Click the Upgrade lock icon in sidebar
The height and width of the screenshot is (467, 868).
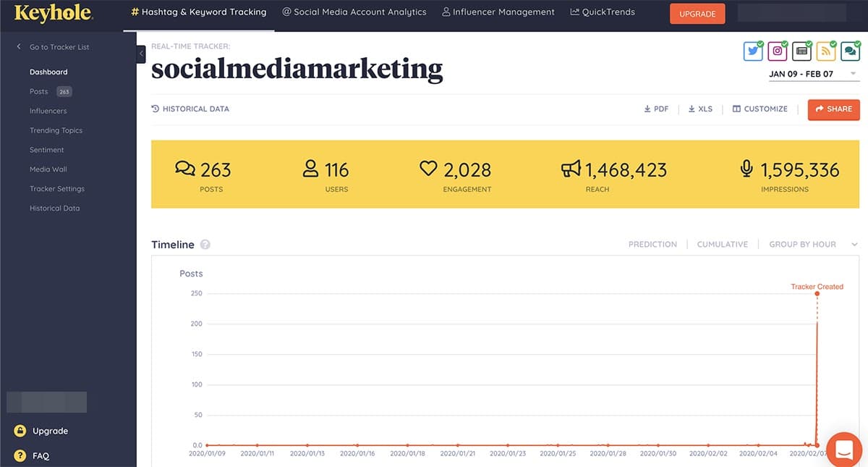(x=20, y=432)
